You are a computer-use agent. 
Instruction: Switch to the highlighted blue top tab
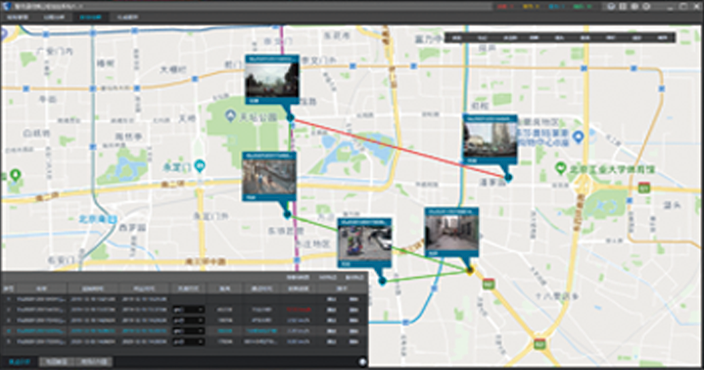click(90, 18)
